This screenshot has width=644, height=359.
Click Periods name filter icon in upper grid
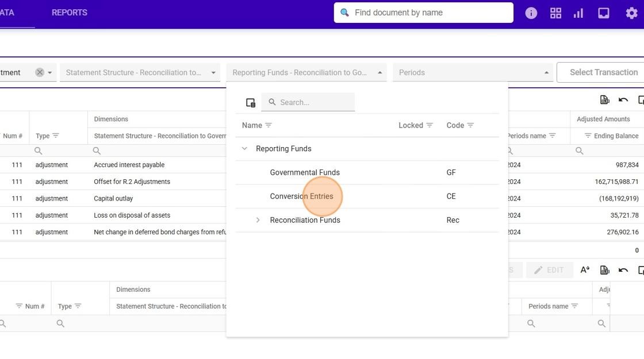553,136
